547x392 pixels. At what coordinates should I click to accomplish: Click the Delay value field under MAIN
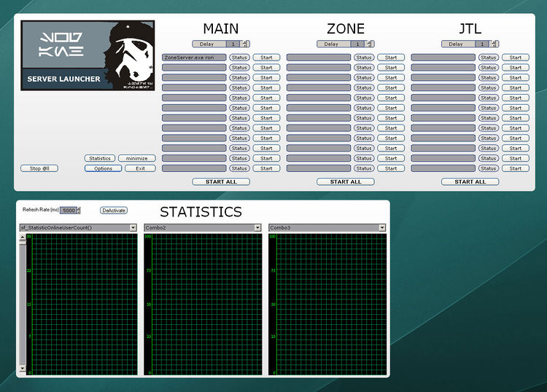[x=233, y=44]
